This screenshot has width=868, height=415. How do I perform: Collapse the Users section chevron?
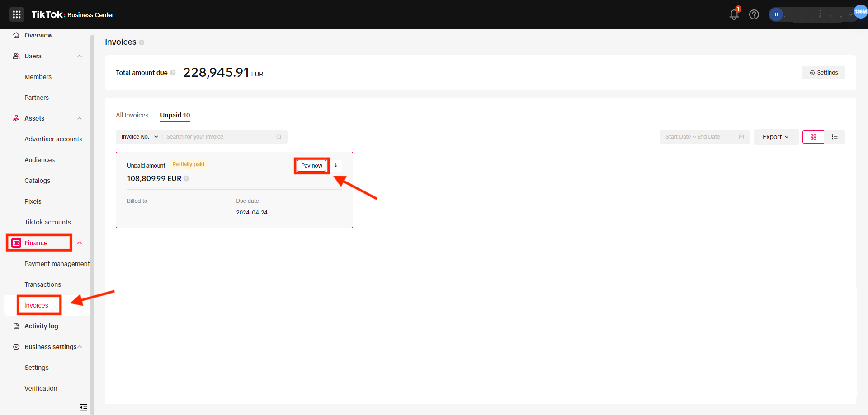pos(80,56)
